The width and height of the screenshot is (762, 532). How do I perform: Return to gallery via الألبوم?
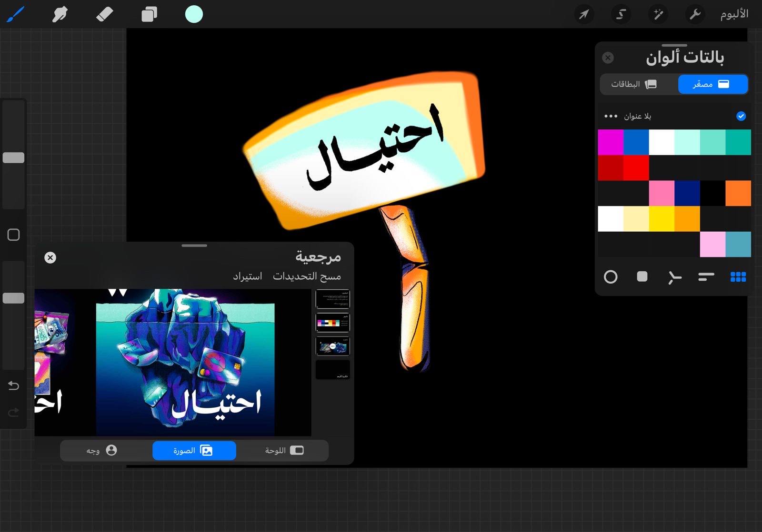tap(734, 14)
